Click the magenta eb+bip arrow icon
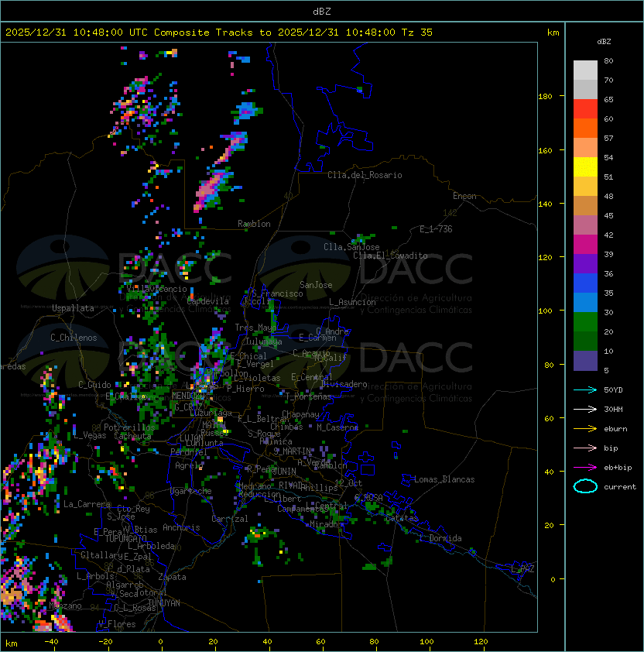644x652 pixels. 585,468
